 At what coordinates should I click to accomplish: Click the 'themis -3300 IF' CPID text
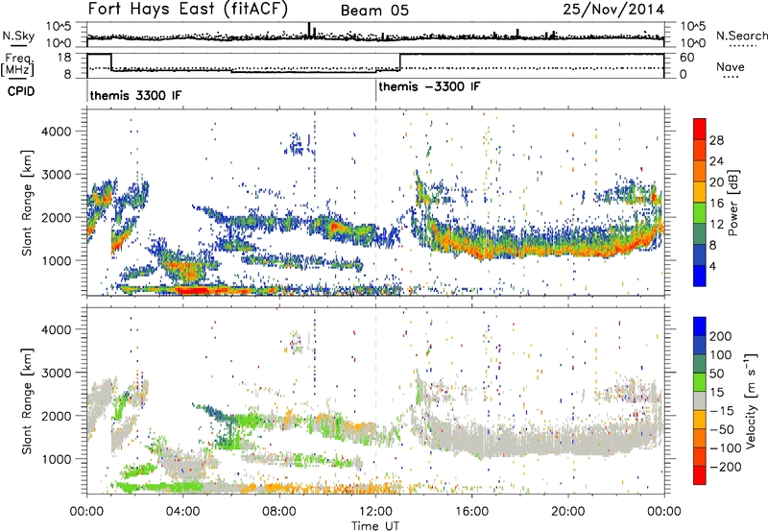point(429,86)
